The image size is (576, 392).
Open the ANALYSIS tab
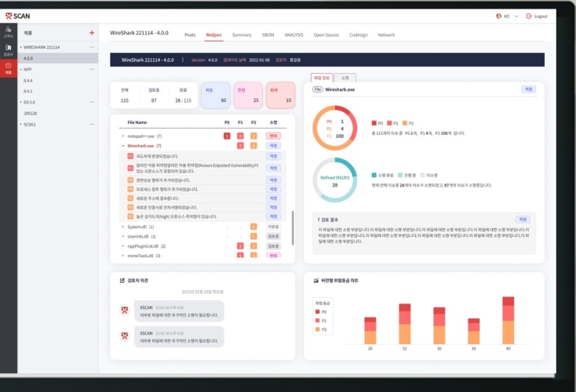pyautogui.click(x=293, y=34)
